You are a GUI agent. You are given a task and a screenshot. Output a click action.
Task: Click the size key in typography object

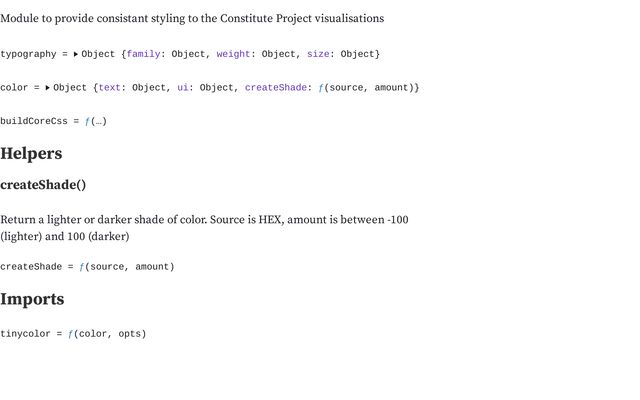point(317,54)
